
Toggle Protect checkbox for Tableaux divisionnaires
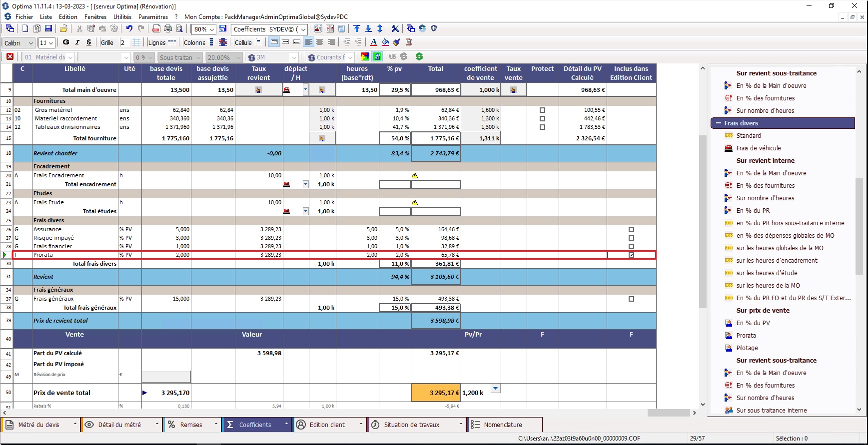[x=542, y=127]
